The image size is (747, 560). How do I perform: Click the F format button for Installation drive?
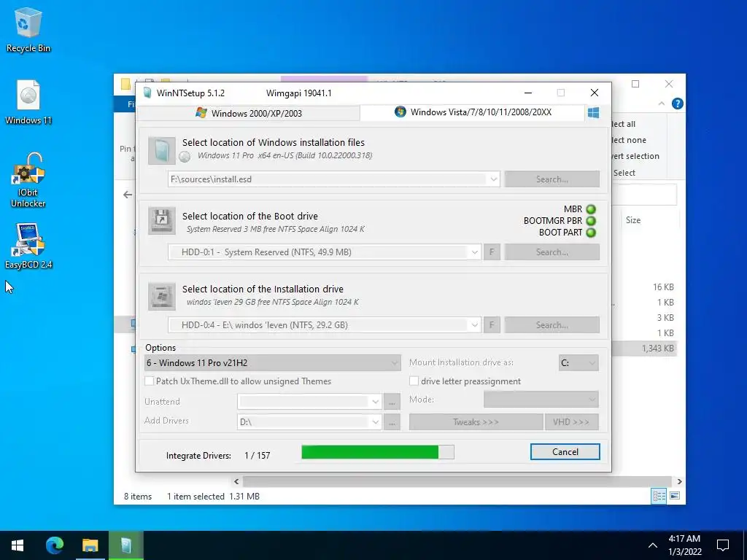[492, 325]
